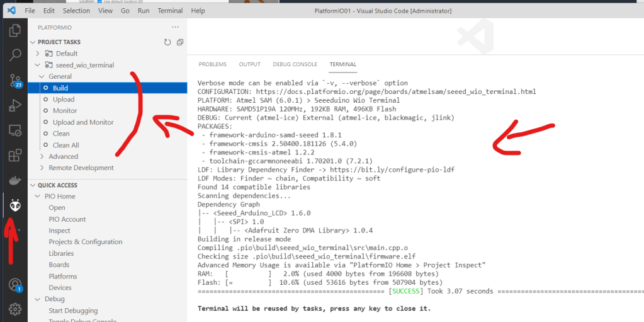Switch to the Debug Console tab

coord(295,64)
